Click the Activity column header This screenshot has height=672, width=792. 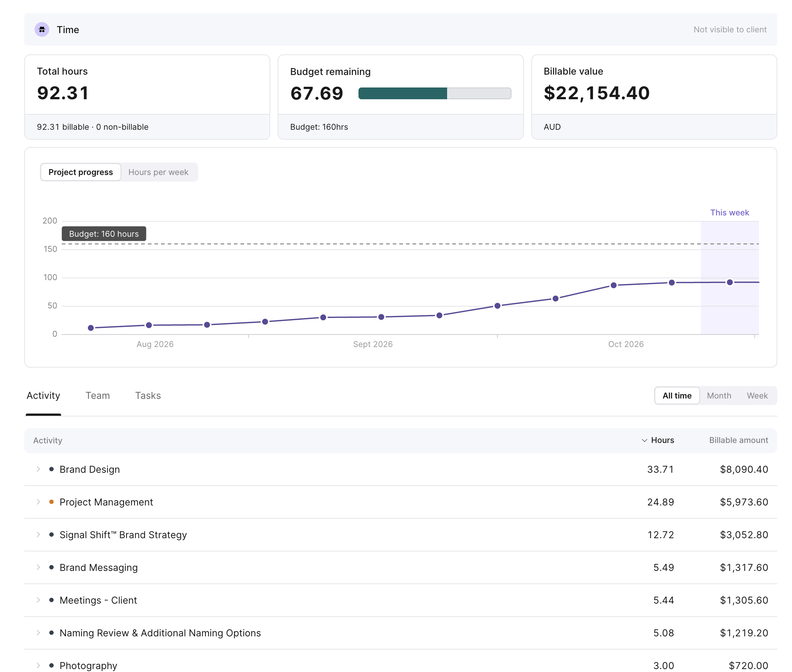pyautogui.click(x=48, y=440)
